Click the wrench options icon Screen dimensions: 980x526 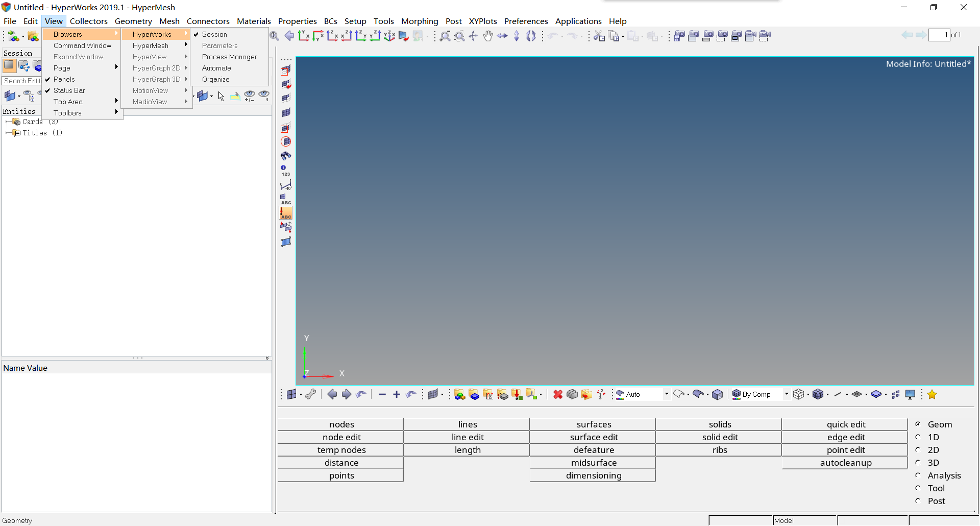(x=311, y=394)
